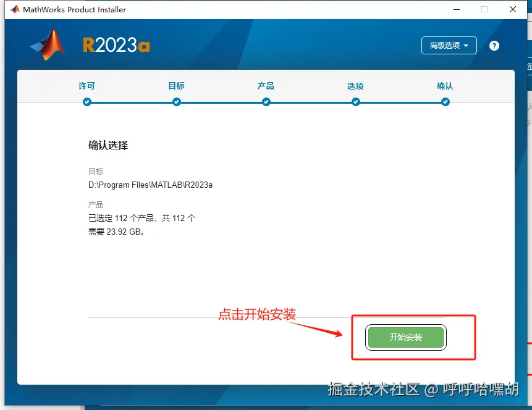532x410 pixels.
Task: Click the checkmark under 确认
Action: (445, 102)
